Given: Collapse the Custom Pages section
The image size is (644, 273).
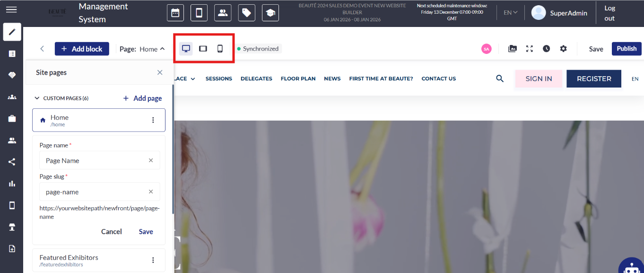Looking at the screenshot, I should (37, 98).
